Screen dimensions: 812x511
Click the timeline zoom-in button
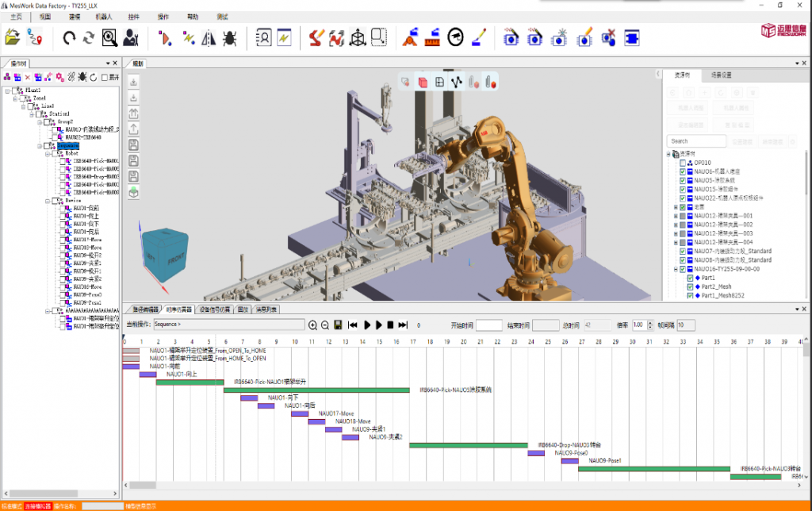(312, 325)
